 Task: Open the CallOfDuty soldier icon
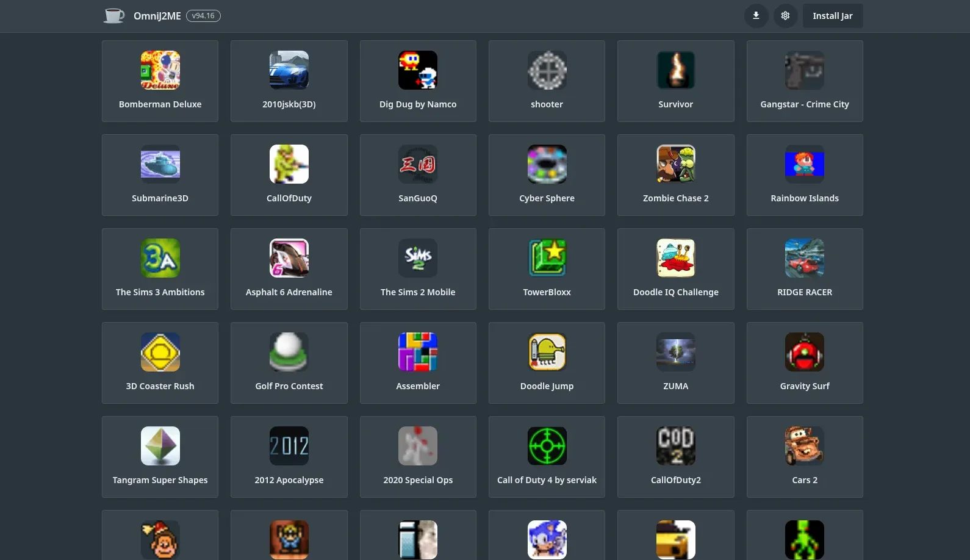pos(289,164)
